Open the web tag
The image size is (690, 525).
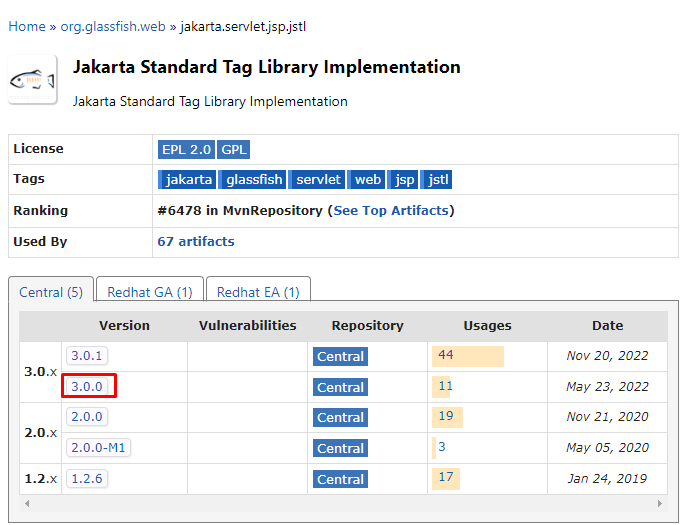[x=367, y=180]
